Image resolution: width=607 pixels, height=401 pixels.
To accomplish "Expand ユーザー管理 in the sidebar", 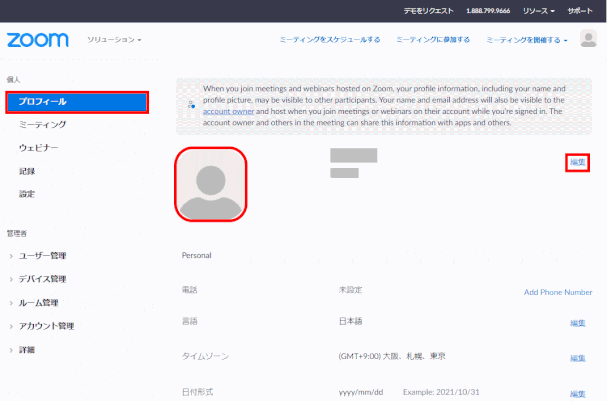I will [x=43, y=255].
